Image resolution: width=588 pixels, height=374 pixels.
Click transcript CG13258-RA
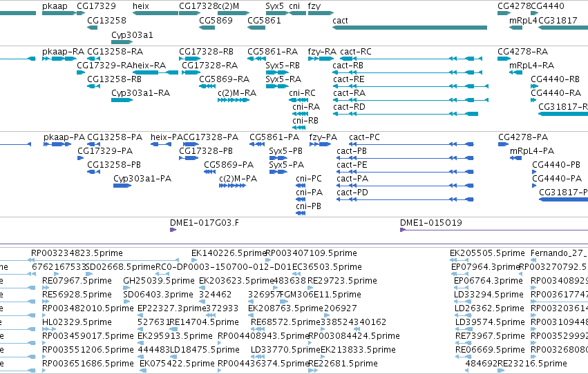point(115,52)
